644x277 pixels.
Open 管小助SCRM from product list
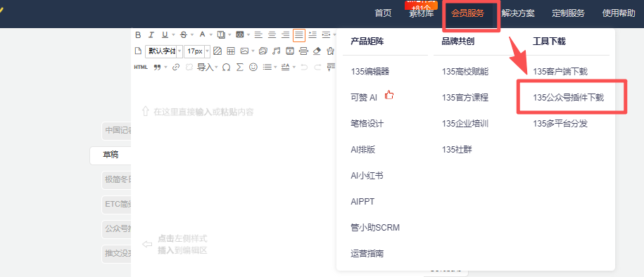375,227
